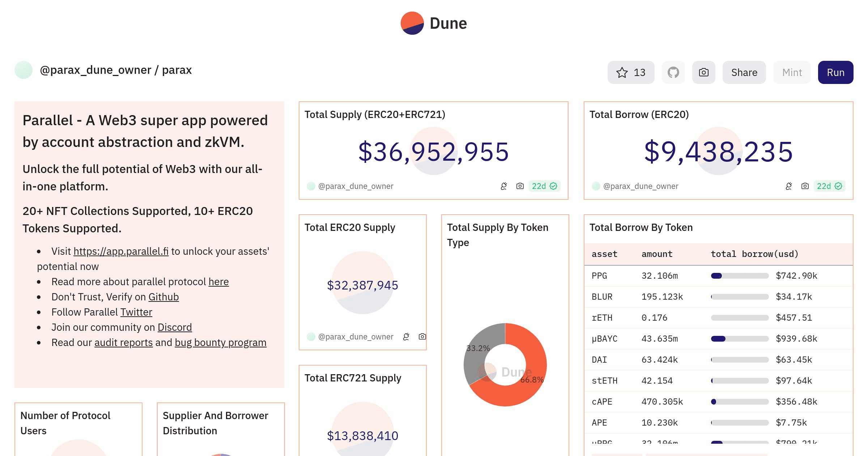Click the $356.48k borrow bar
This screenshot has height=456, width=868.
740,402
